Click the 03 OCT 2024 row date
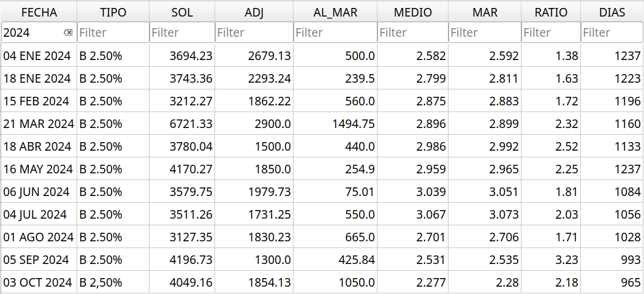 (37, 282)
